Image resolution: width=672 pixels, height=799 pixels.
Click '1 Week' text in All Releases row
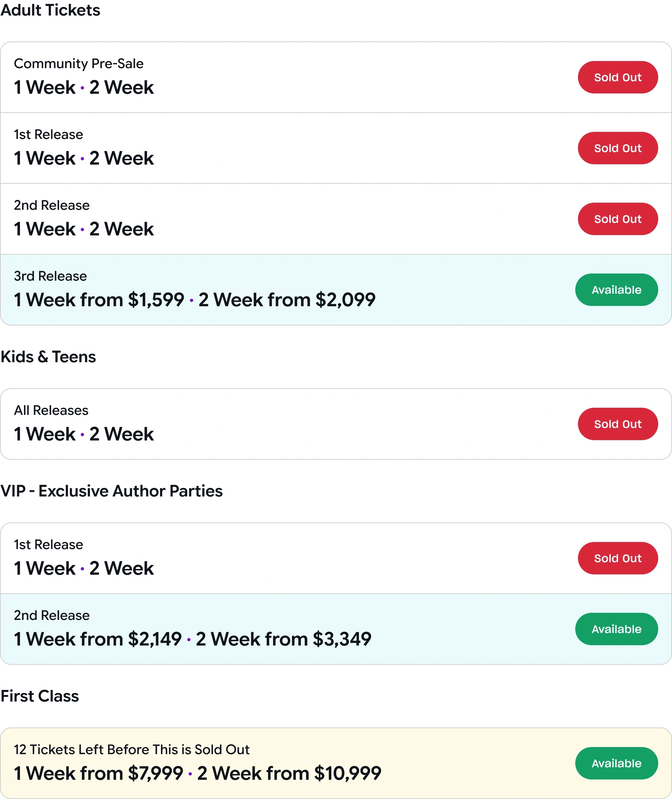[x=44, y=434]
